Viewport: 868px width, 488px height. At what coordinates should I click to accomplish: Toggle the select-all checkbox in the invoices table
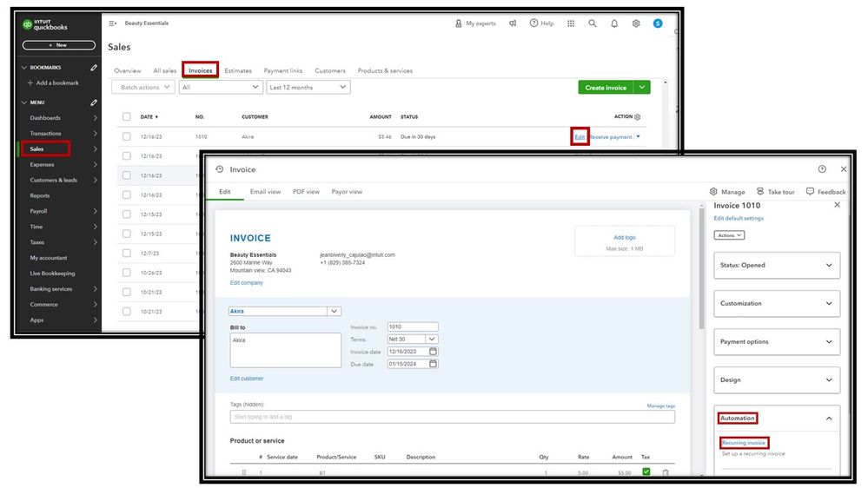click(x=127, y=116)
